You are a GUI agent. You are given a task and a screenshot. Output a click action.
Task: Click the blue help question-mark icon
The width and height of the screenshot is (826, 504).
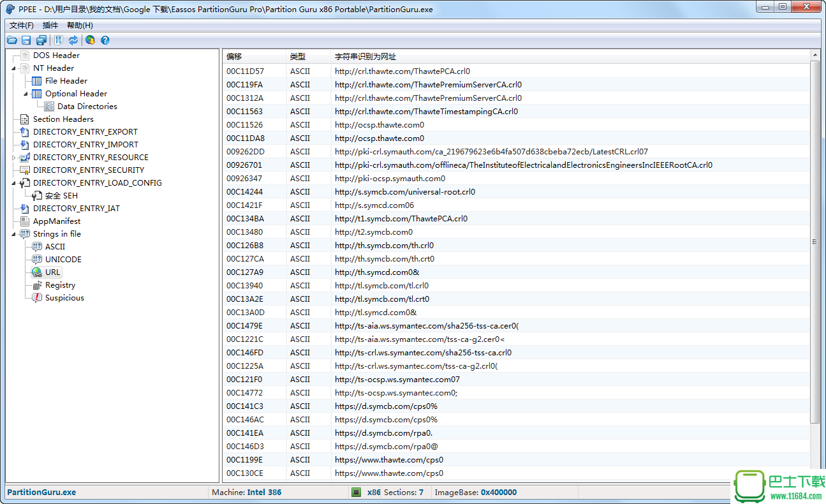(x=105, y=40)
